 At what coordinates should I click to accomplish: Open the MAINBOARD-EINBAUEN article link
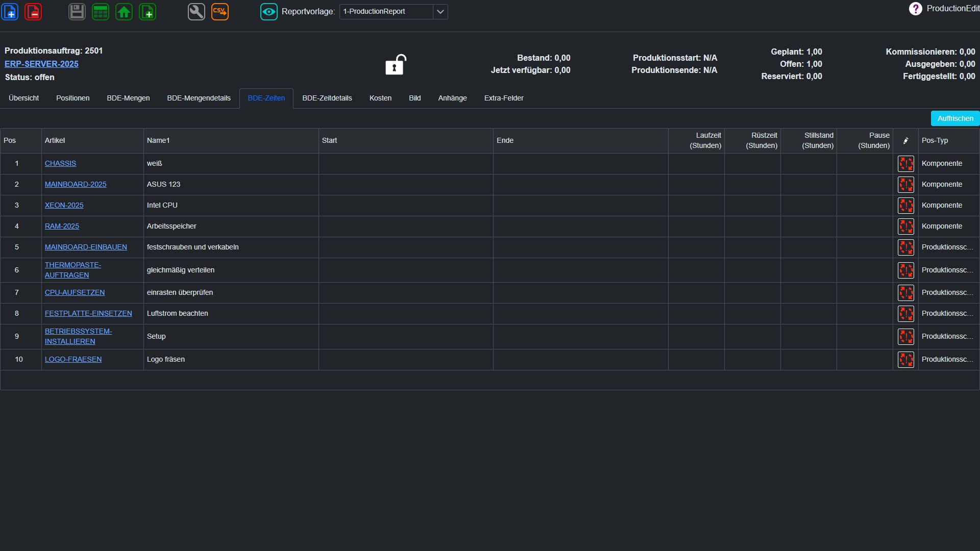[x=86, y=247]
